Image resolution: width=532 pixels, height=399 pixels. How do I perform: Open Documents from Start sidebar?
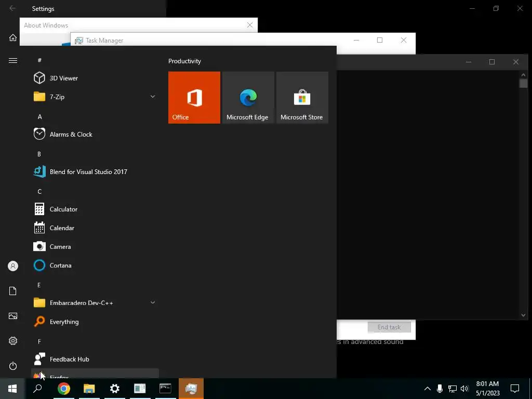pyautogui.click(x=13, y=291)
